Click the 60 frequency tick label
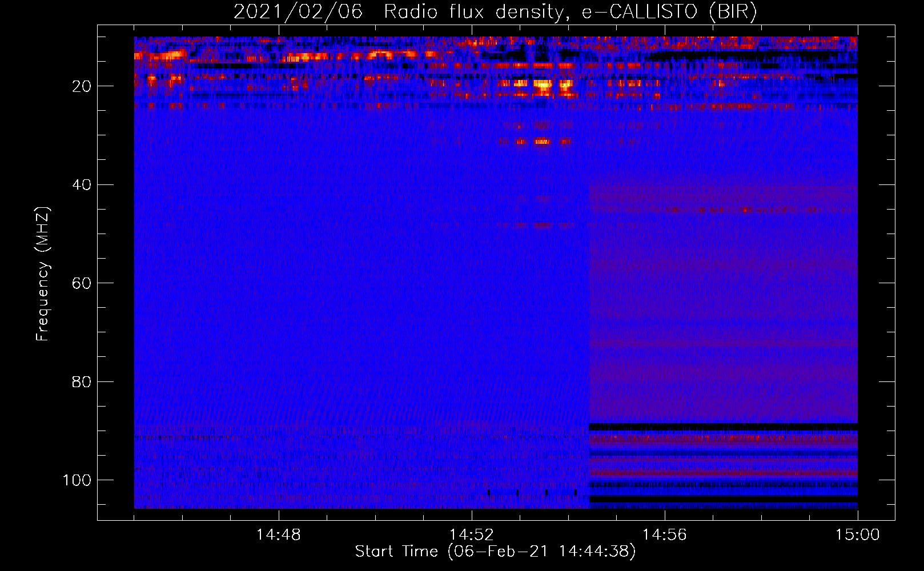 point(82,283)
